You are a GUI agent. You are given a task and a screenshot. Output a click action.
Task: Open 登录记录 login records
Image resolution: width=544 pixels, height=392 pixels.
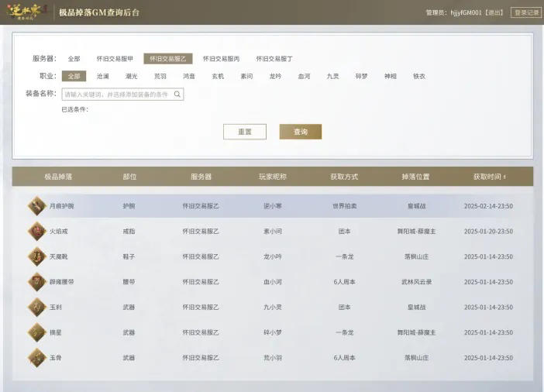pyautogui.click(x=526, y=12)
